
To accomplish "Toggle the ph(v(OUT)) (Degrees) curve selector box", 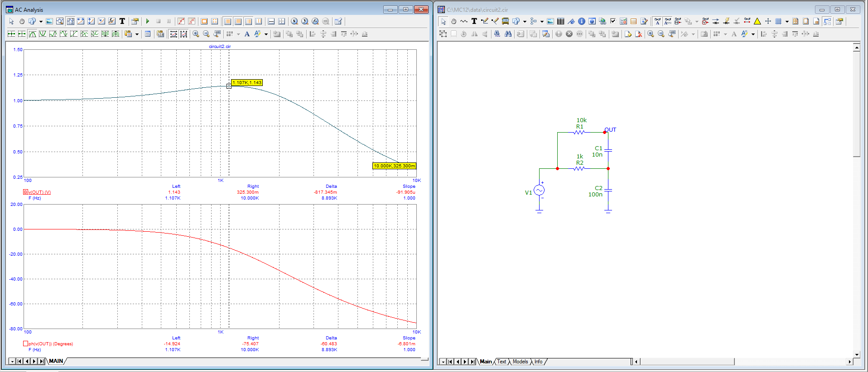I will pos(25,343).
